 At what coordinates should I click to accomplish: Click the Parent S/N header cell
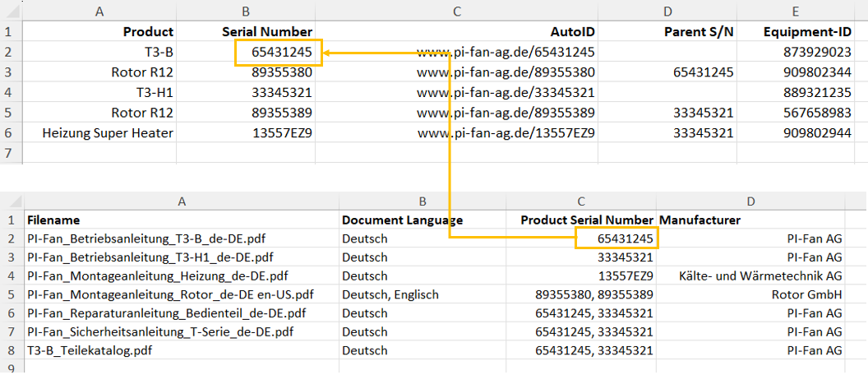point(667,31)
